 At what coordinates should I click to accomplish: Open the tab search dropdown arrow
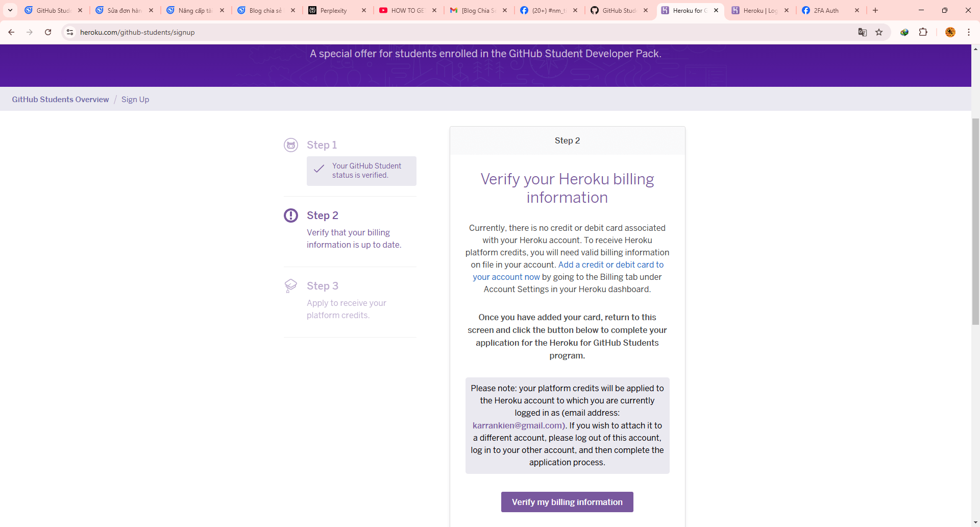click(x=10, y=10)
